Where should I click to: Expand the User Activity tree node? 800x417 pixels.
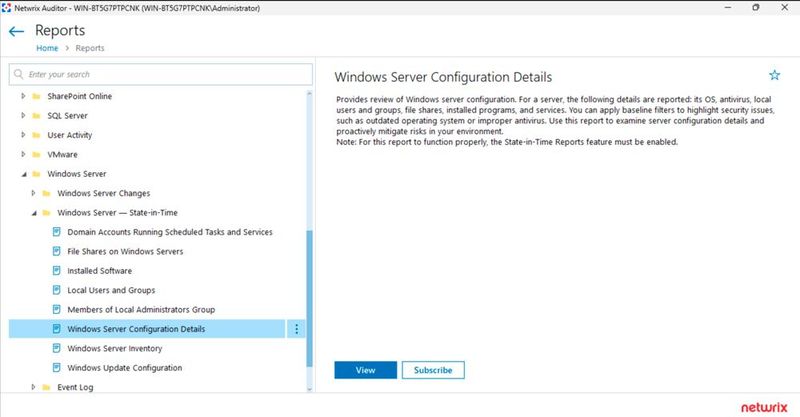pos(23,135)
